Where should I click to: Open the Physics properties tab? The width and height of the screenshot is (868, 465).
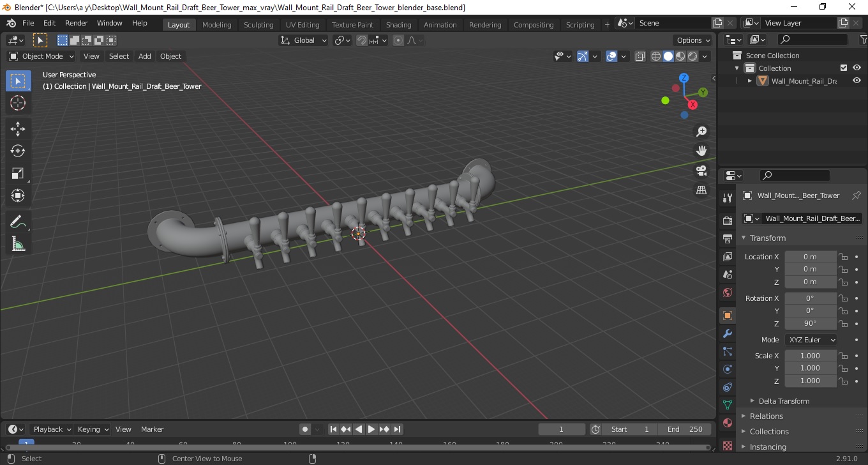click(x=728, y=369)
